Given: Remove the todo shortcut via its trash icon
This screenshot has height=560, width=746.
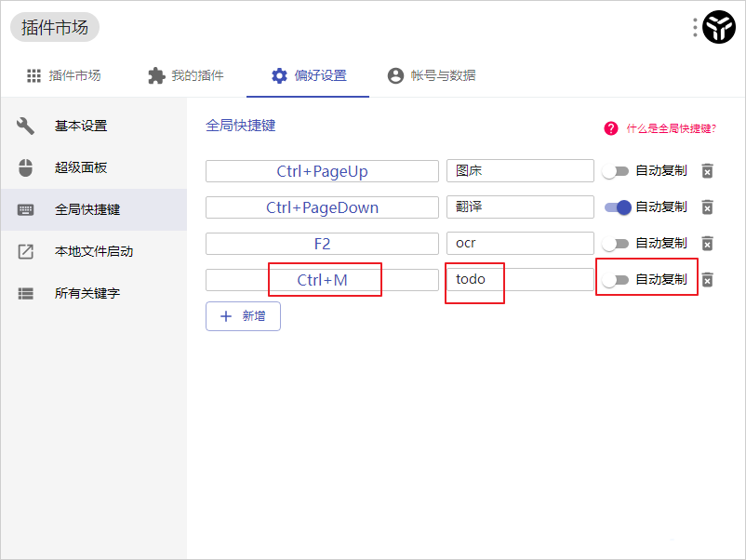Looking at the screenshot, I should [x=707, y=280].
